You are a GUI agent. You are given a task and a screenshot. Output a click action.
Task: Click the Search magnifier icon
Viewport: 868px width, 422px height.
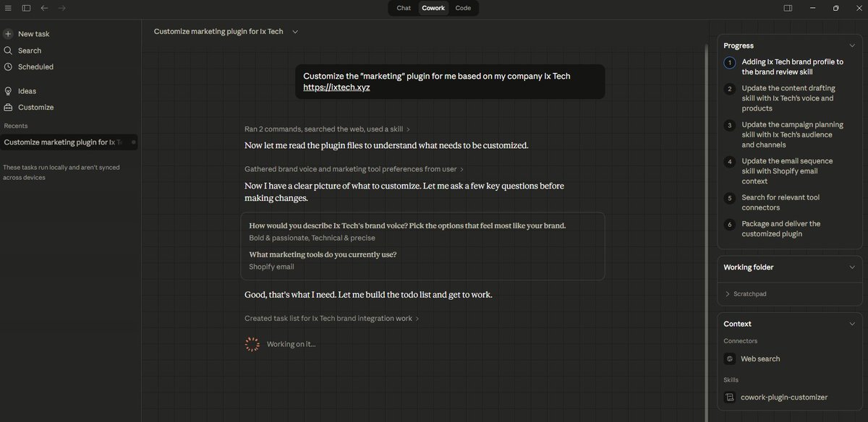tap(8, 51)
